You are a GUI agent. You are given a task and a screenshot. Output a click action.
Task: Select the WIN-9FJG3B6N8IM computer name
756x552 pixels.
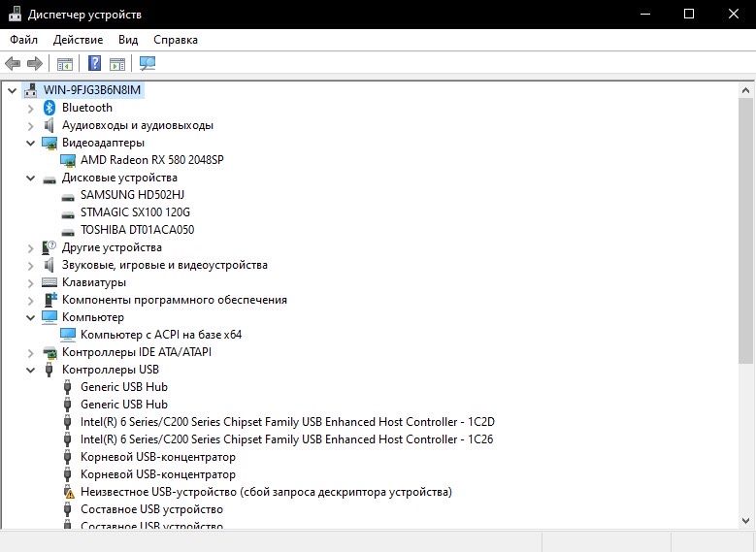tap(92, 90)
